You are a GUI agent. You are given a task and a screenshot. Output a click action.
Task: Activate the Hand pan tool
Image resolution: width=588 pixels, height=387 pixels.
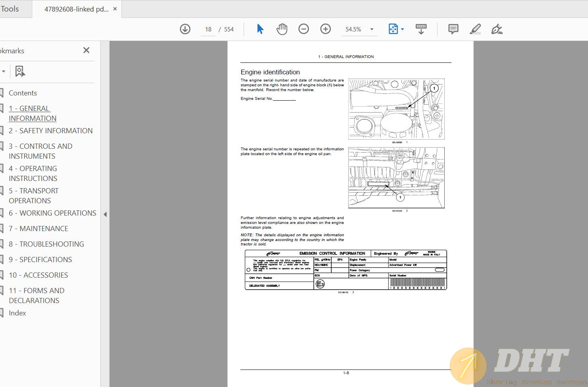pos(282,29)
